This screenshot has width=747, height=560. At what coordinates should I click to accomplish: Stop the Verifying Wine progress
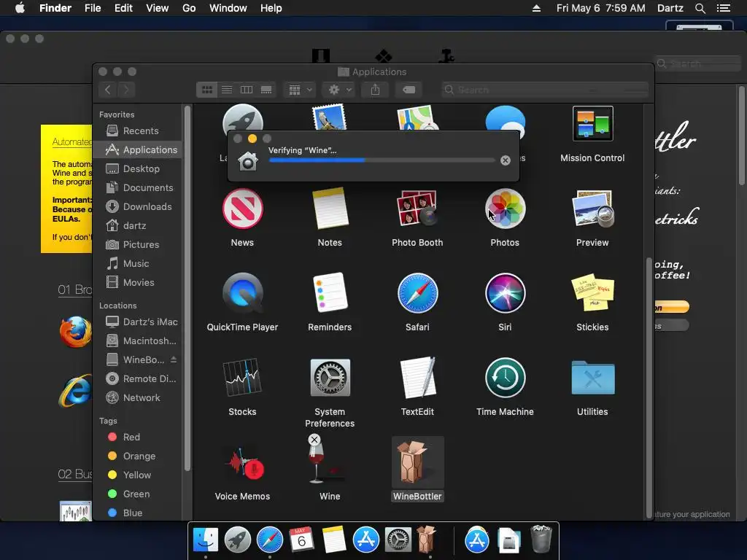click(x=506, y=160)
